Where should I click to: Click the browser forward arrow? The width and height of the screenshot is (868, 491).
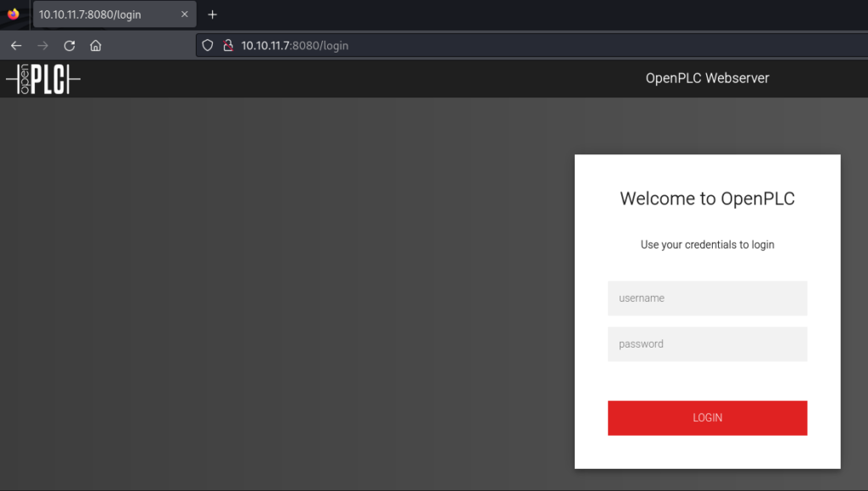click(43, 46)
